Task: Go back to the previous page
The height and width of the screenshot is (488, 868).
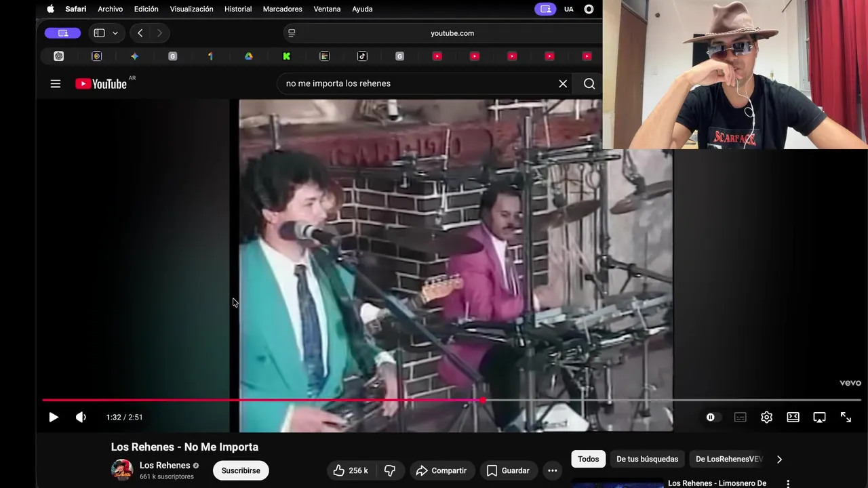Action: click(x=140, y=33)
